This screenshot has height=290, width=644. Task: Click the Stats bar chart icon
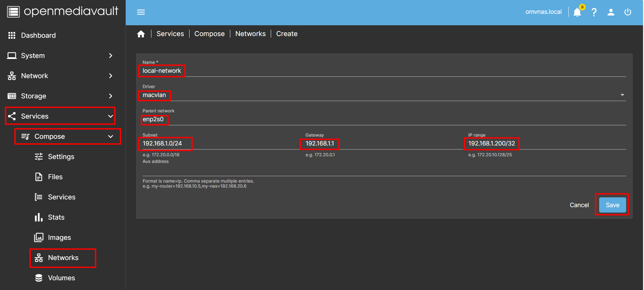click(x=39, y=217)
